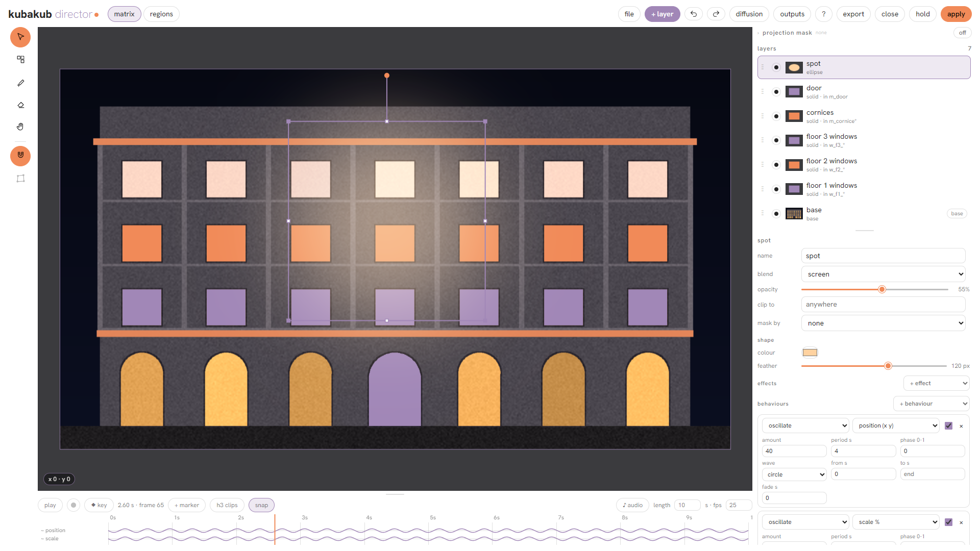980x551 pixels.
Task: Click the export button
Action: 853,14
